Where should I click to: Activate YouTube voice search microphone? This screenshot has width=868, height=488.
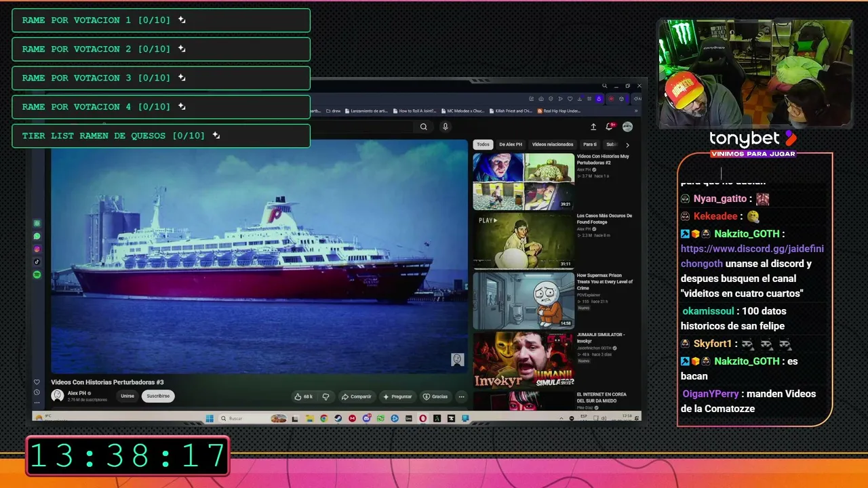(446, 127)
